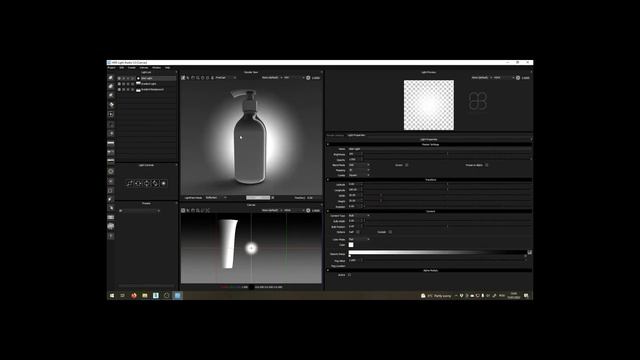
Task: Open the Create menu
Action: [x=132, y=68]
